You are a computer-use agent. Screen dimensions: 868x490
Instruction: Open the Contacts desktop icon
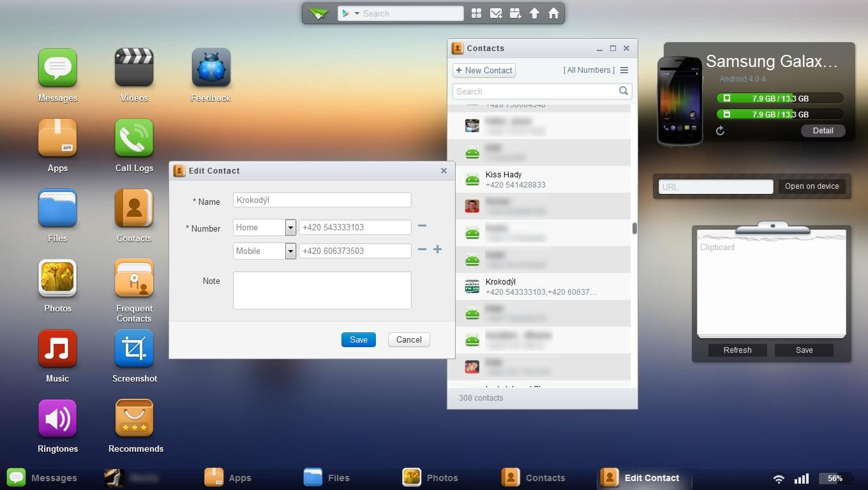[x=134, y=208]
